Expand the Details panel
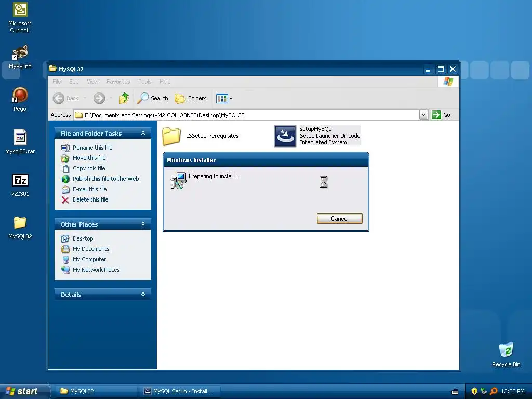The image size is (532, 399). coord(143,294)
